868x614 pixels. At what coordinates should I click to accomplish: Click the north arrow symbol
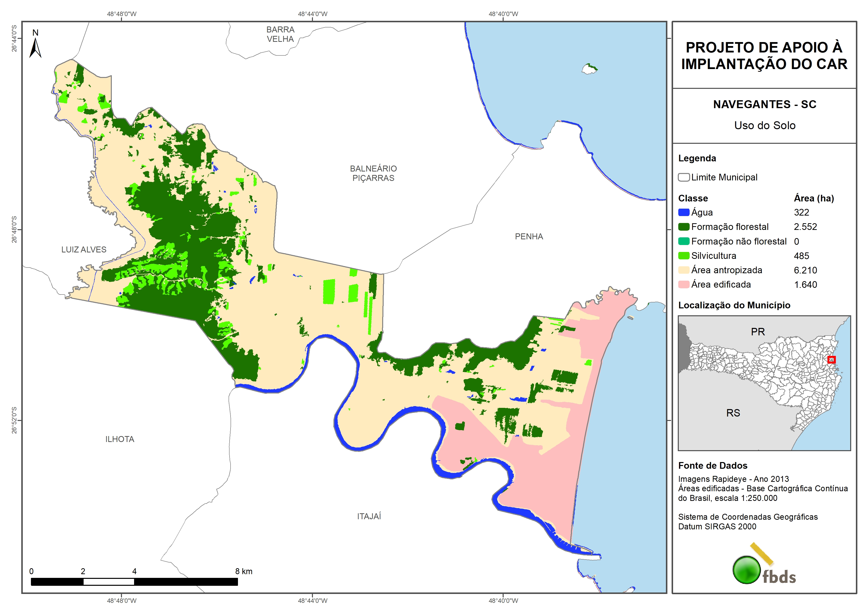35,44
